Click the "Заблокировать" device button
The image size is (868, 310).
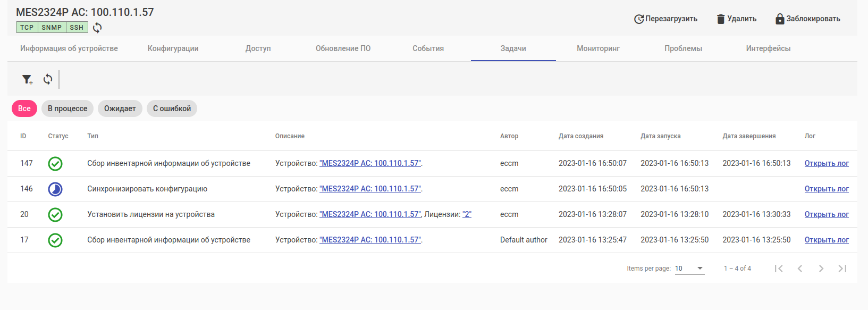807,19
